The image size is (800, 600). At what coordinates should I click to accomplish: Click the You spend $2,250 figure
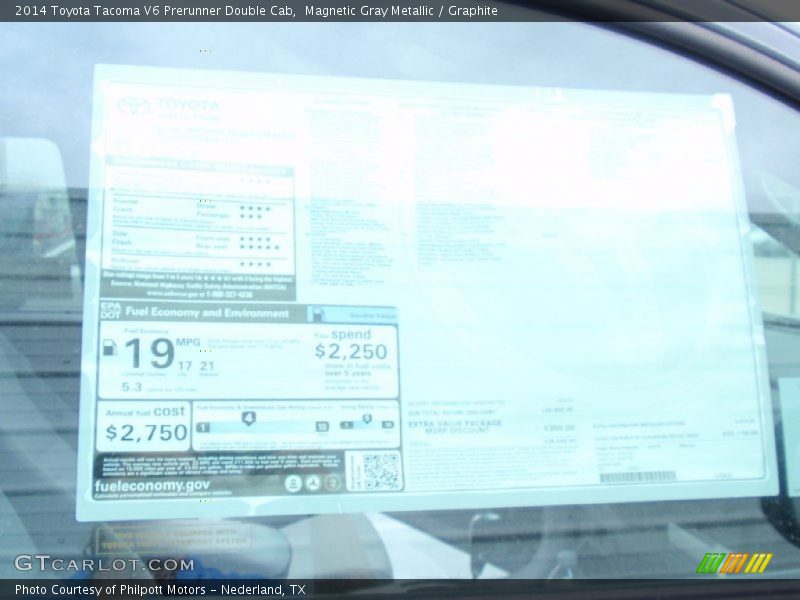[350, 351]
